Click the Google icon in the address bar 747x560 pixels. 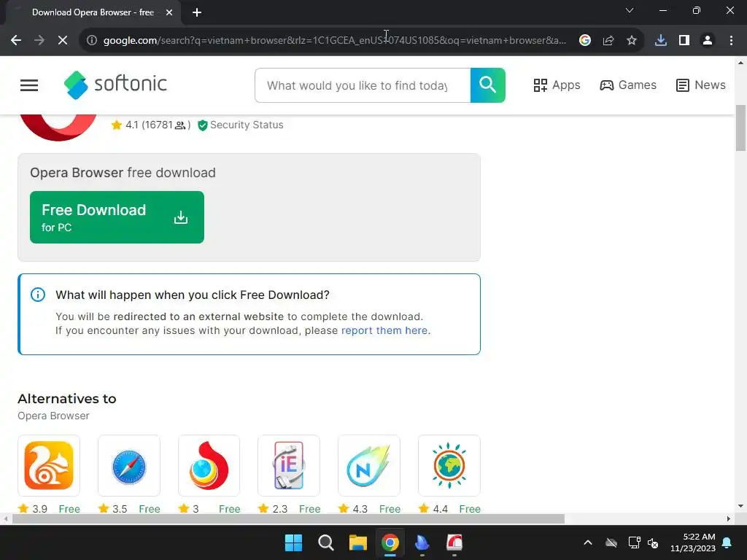[585, 41]
